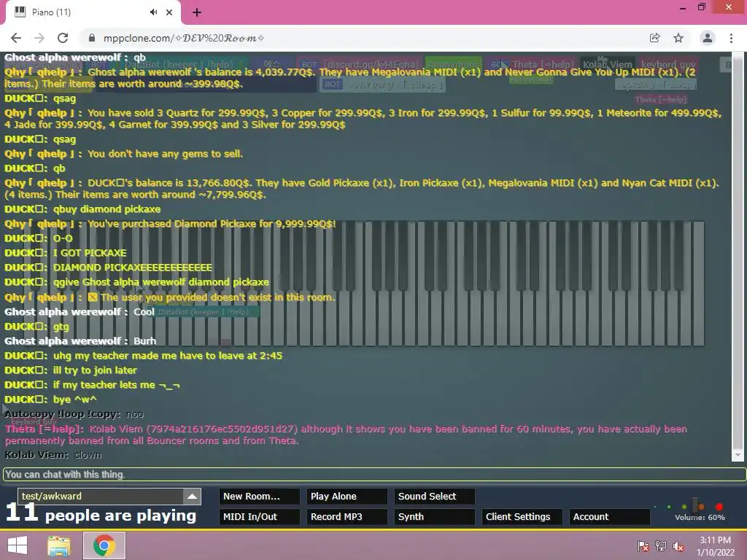Screen dimensions: 747x560
Task: Click the "qbuy diamond pickaxe" message
Action: tap(82, 209)
